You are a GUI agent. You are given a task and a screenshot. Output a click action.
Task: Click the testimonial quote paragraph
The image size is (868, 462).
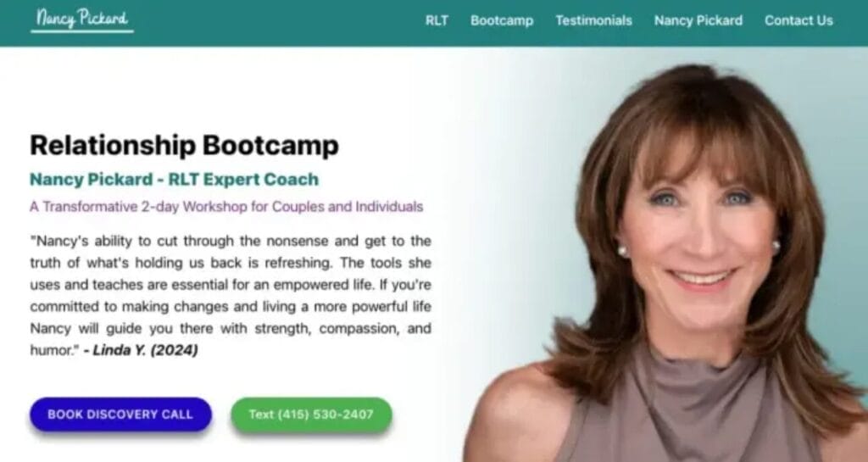click(231, 296)
